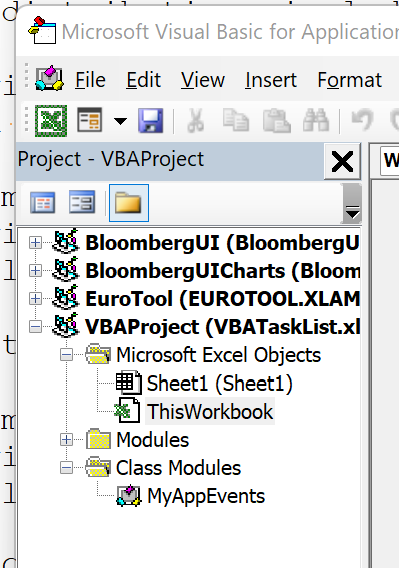Click the Find binoculars icon
Image resolution: width=399 pixels, height=568 pixels.
point(316,120)
